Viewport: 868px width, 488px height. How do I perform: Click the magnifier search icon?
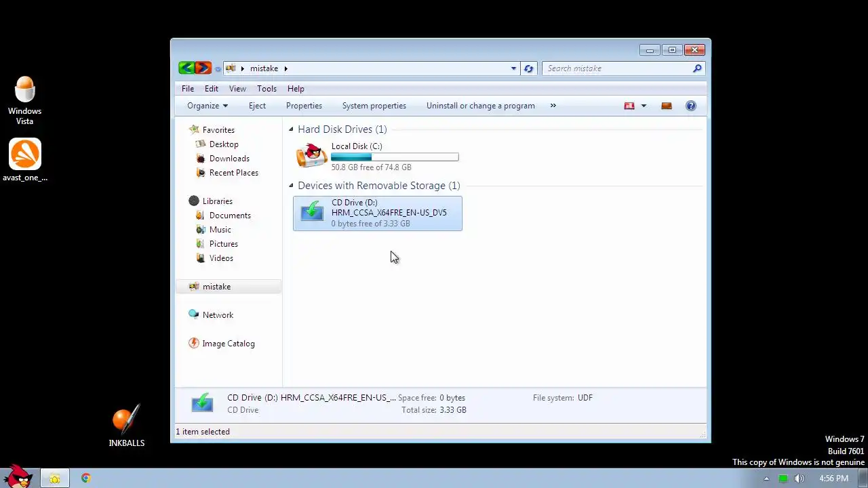tap(697, 68)
